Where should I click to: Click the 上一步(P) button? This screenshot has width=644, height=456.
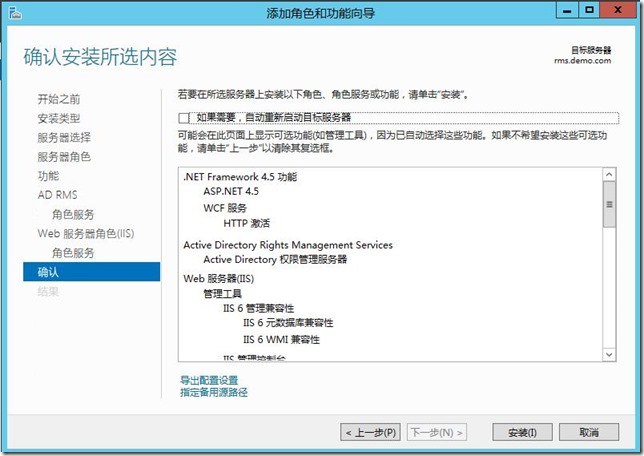[x=370, y=432]
